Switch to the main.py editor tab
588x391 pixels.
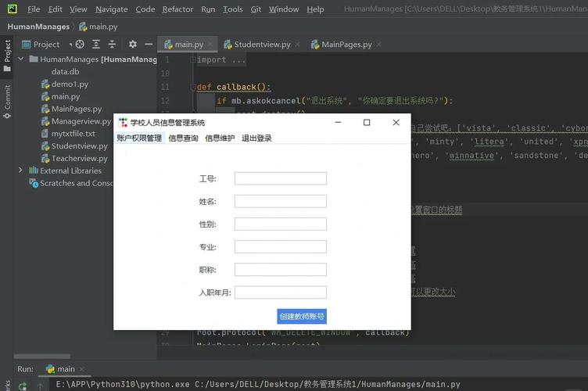point(188,45)
